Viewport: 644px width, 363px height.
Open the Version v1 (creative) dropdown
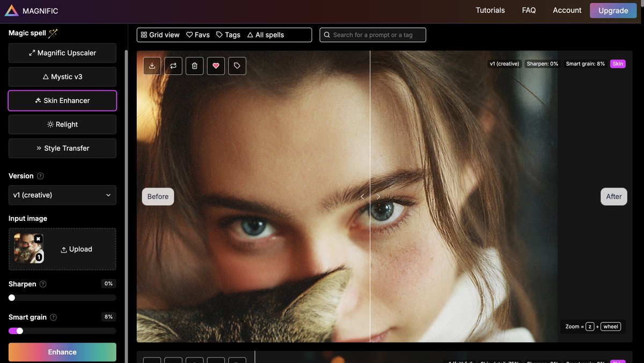pyautogui.click(x=62, y=195)
